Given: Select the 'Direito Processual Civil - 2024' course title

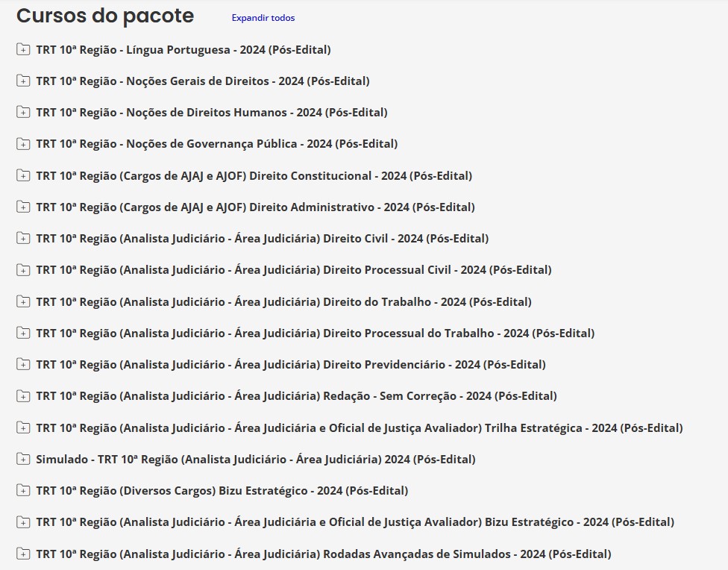Looking at the screenshot, I should coord(294,270).
